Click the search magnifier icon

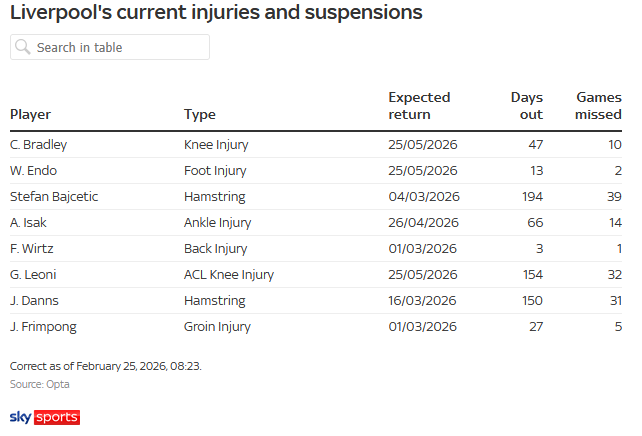pos(23,47)
